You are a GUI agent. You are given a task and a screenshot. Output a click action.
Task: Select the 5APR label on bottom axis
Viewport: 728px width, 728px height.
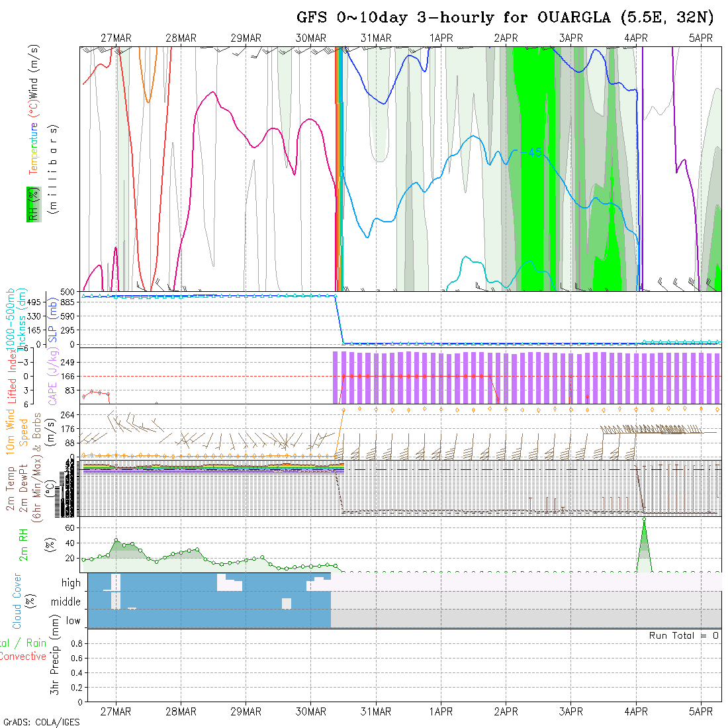click(x=700, y=711)
